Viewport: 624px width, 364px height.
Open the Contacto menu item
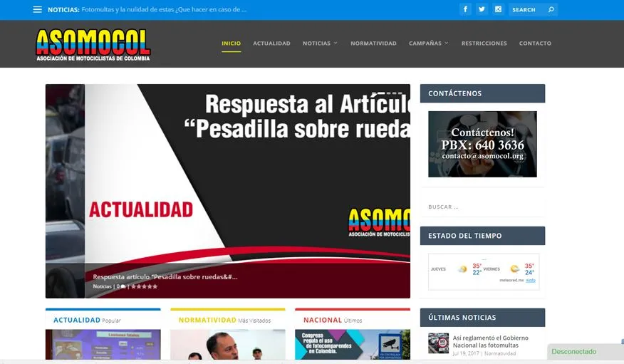[x=535, y=43]
